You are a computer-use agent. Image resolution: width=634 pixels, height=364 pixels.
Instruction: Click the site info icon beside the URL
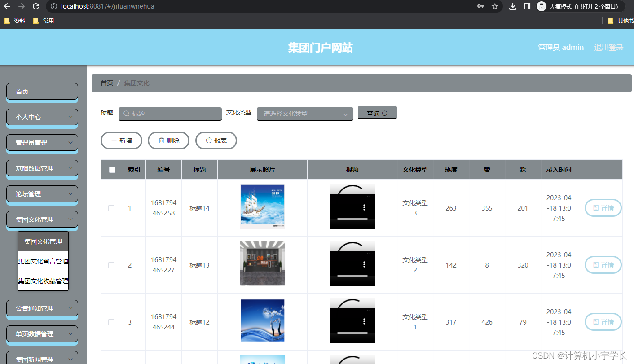(53, 6)
